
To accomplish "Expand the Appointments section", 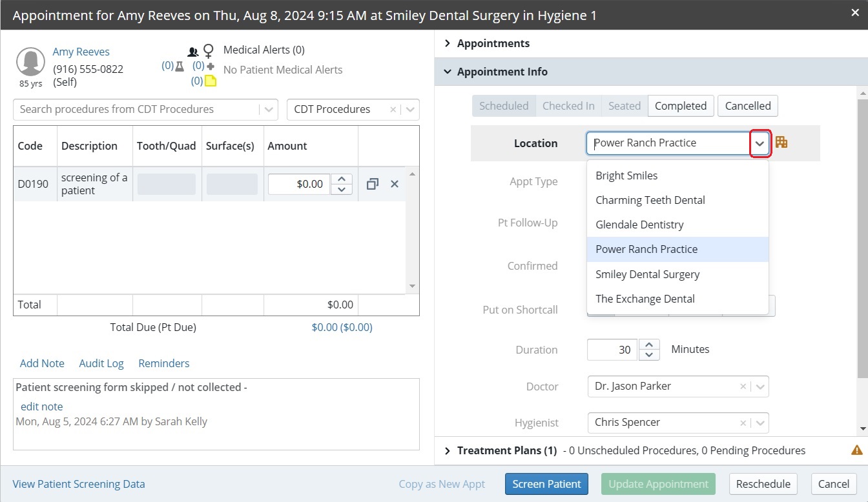I will [448, 43].
